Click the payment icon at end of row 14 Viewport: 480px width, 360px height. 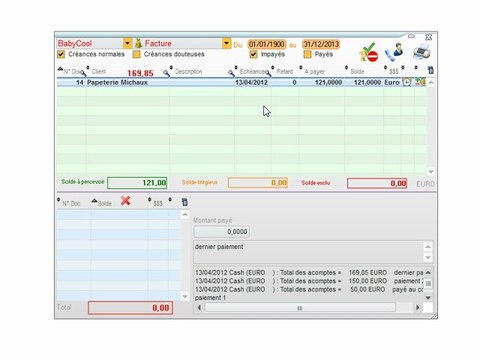420,82
